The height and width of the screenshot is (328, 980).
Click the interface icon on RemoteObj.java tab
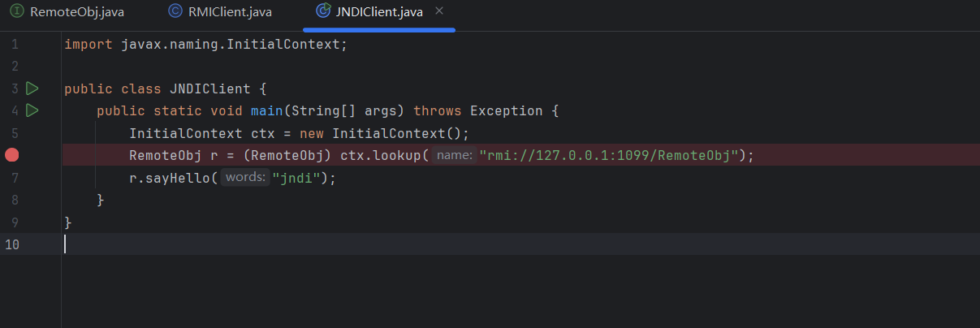click(x=17, y=12)
